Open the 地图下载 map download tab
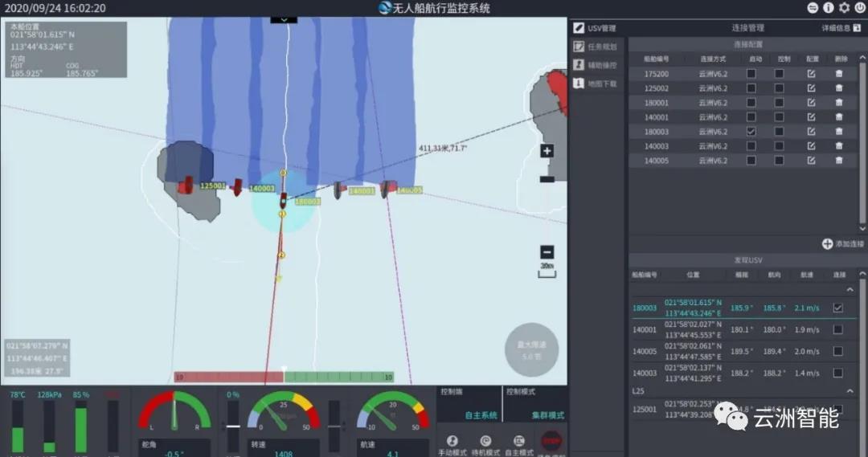This screenshot has height=457, width=868. pyautogui.click(x=596, y=84)
